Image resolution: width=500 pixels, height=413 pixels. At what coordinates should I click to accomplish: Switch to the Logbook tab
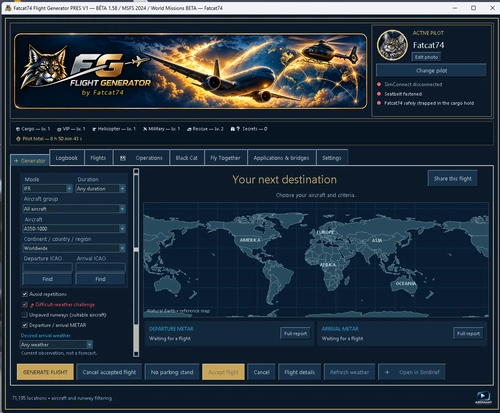pyautogui.click(x=66, y=158)
